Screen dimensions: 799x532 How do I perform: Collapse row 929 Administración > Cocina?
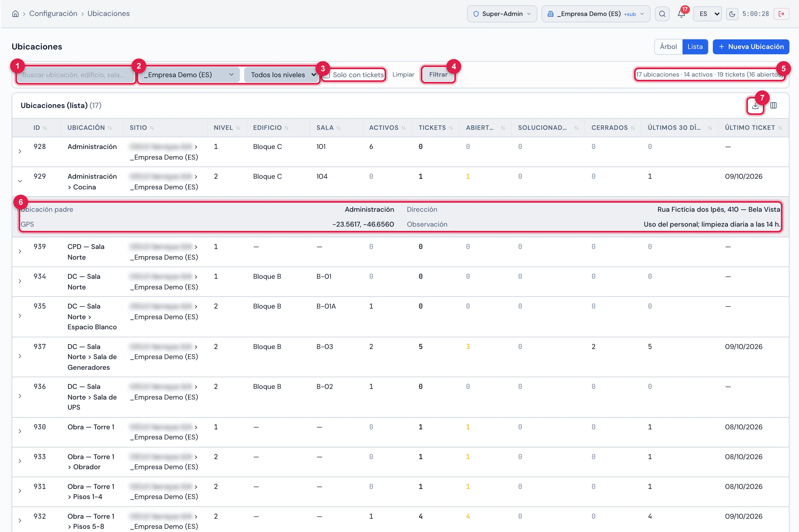tap(20, 181)
